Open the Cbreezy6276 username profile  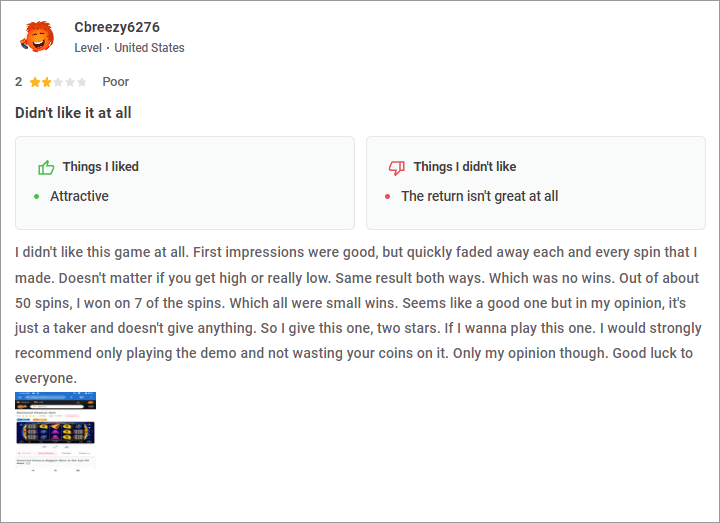(x=116, y=27)
